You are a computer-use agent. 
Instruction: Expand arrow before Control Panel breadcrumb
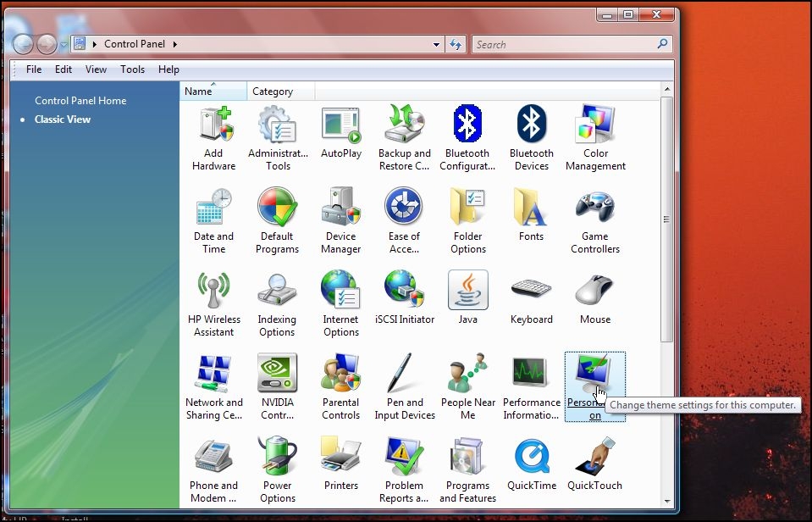pyautogui.click(x=95, y=45)
